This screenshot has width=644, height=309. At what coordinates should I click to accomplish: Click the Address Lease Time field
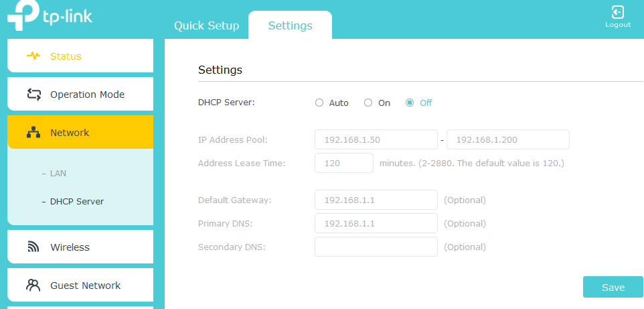point(344,163)
